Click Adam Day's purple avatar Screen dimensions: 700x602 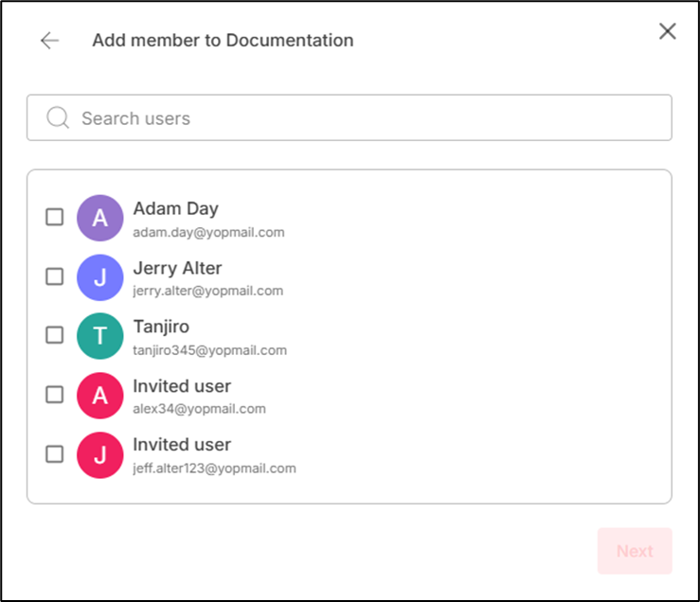100,218
